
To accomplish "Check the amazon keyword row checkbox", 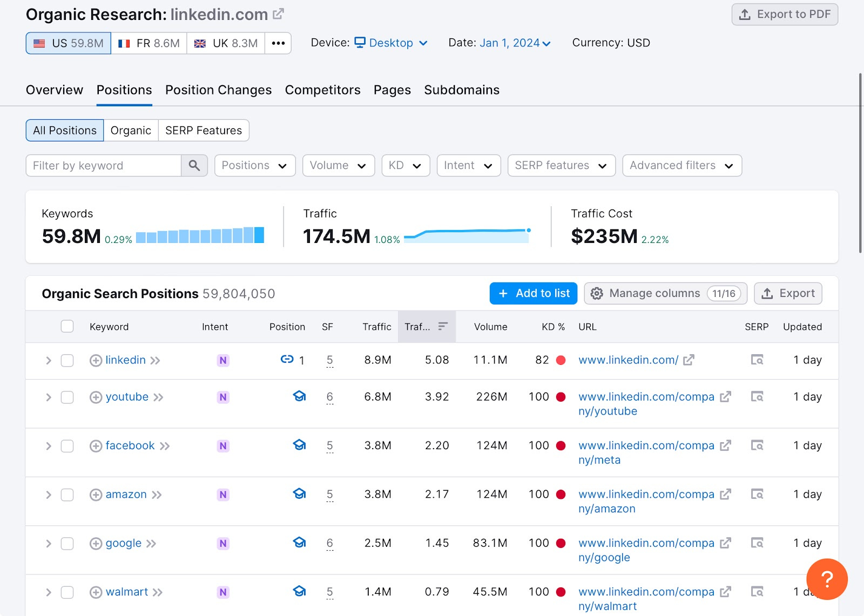I will pyautogui.click(x=67, y=495).
